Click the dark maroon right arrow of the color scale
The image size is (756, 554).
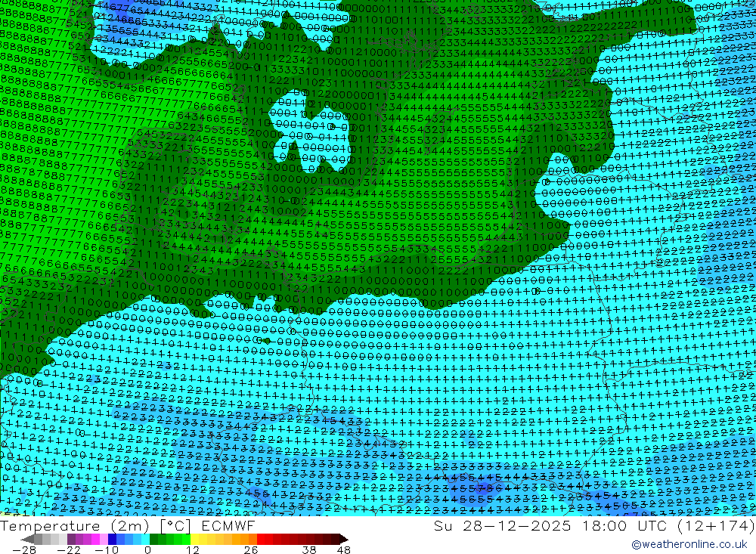(344, 539)
